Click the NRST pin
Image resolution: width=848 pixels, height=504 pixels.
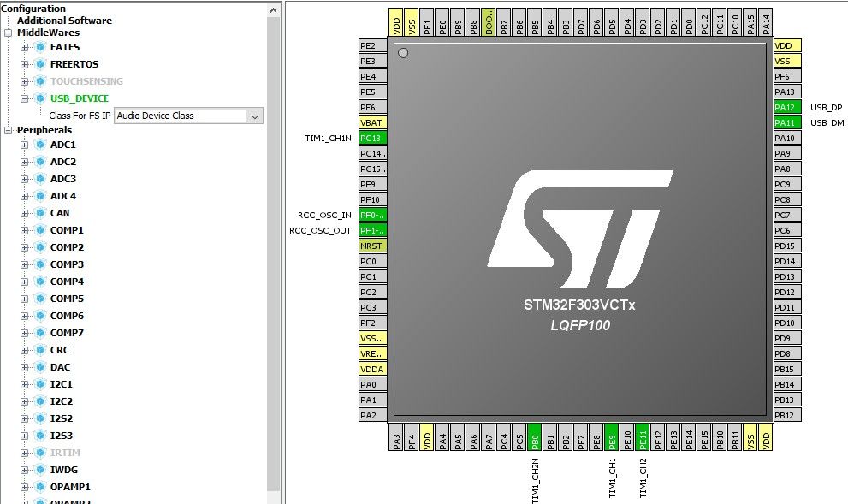coord(372,246)
